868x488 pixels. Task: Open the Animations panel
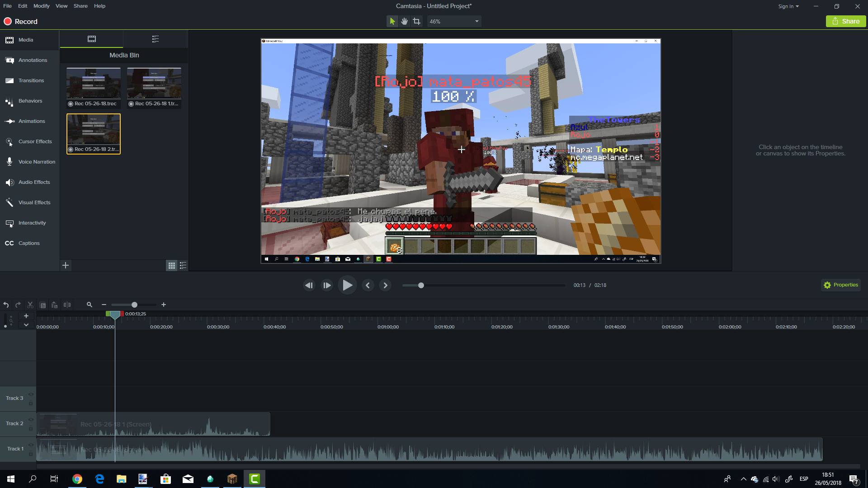tap(29, 121)
